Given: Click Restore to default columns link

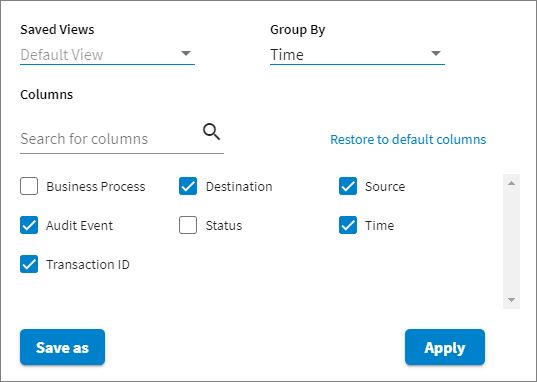Looking at the screenshot, I should click(408, 139).
